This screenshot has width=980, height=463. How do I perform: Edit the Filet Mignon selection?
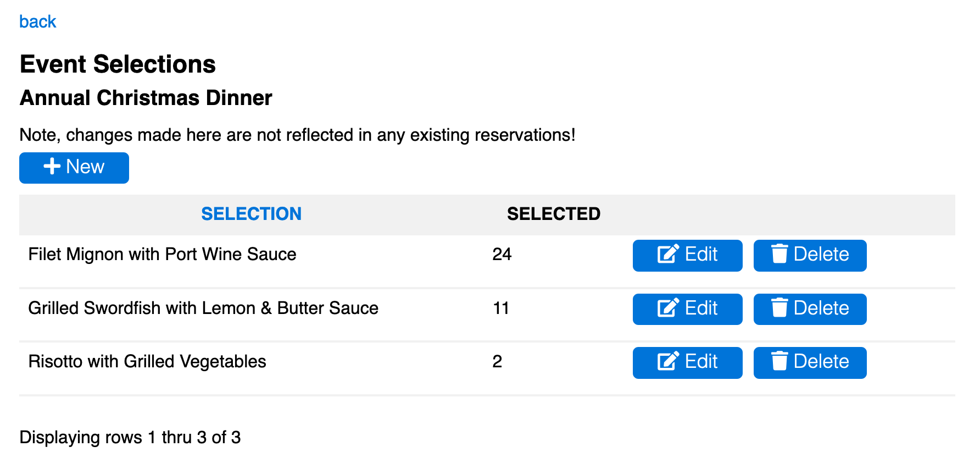pyautogui.click(x=688, y=256)
